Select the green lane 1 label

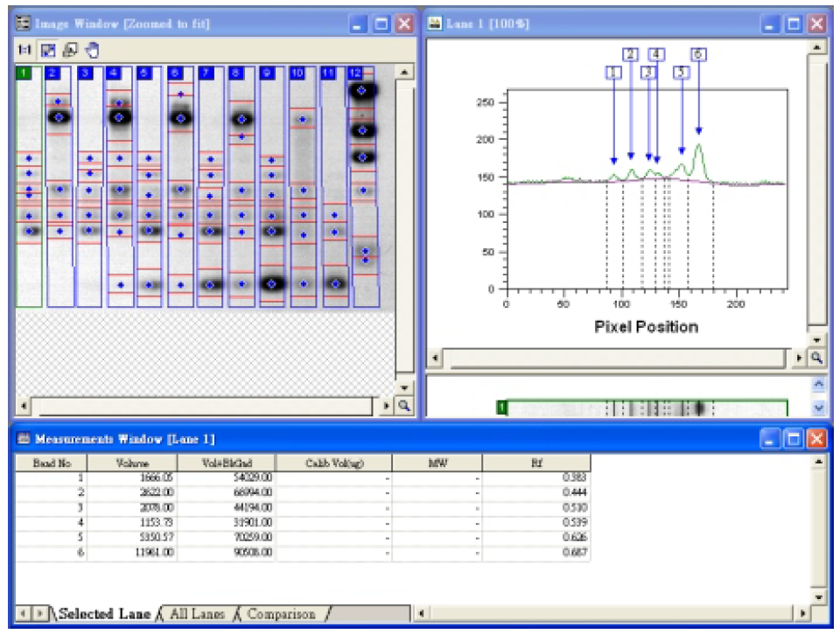coord(24,73)
